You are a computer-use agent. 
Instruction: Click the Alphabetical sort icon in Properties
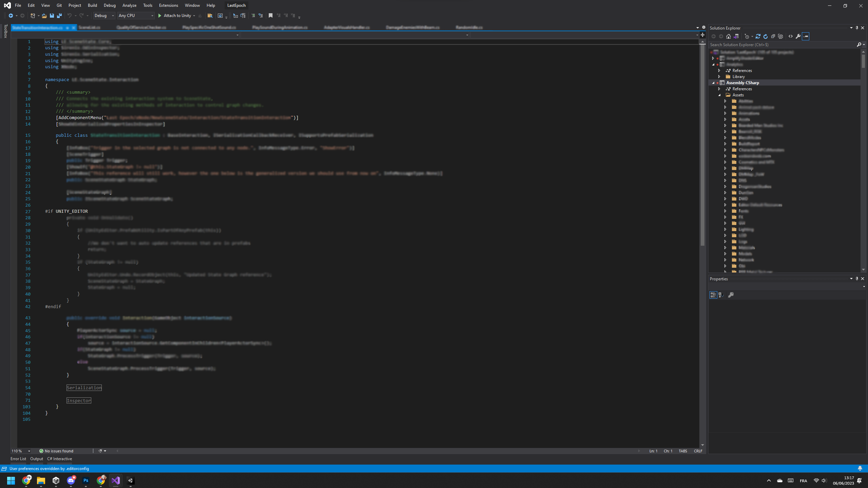[x=721, y=295]
